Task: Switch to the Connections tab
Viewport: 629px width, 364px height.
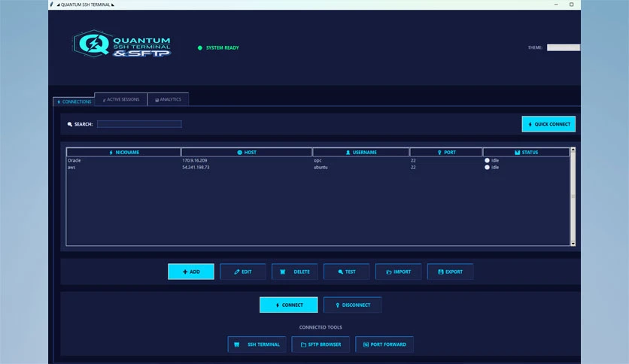Action: click(74, 102)
